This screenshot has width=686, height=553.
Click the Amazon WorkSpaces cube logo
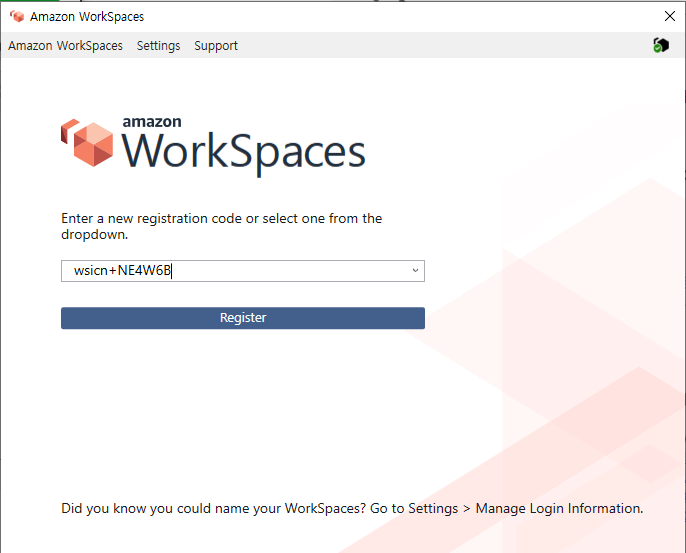pyautogui.click(x=87, y=143)
